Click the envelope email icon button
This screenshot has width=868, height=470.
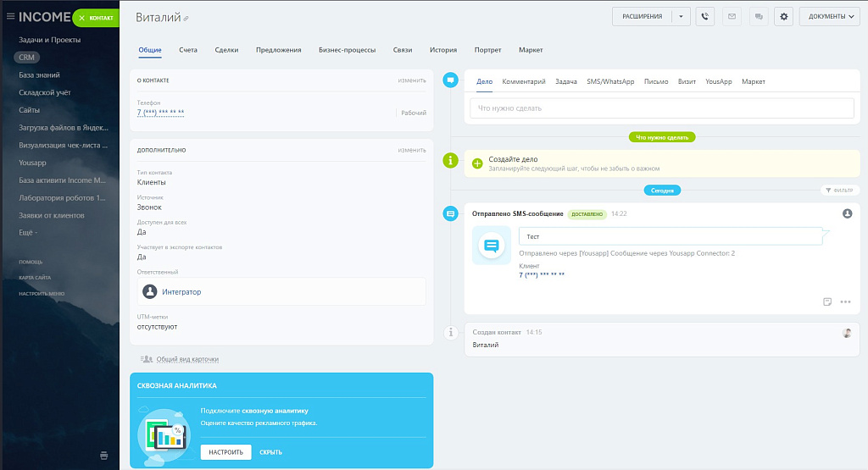(732, 16)
